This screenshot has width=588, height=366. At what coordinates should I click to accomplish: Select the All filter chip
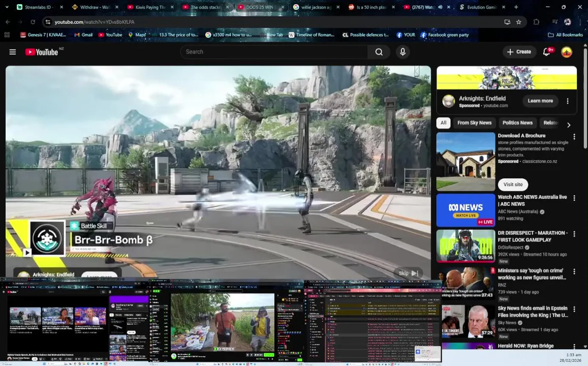[x=443, y=123]
